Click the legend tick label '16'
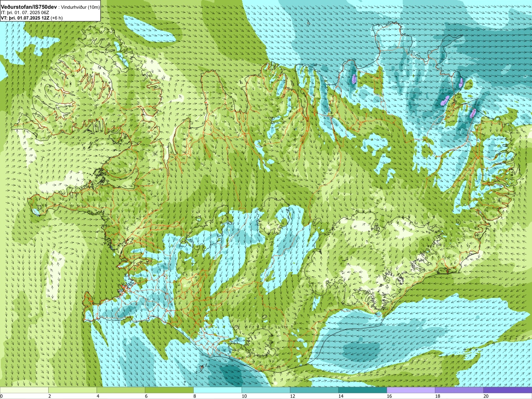Viewport: 532px width, 399px height. 389,396
